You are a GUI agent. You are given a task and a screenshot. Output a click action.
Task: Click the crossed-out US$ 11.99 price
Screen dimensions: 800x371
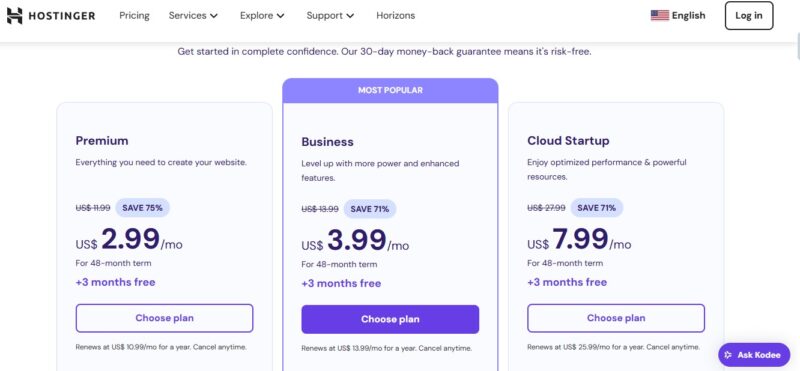pos(93,208)
